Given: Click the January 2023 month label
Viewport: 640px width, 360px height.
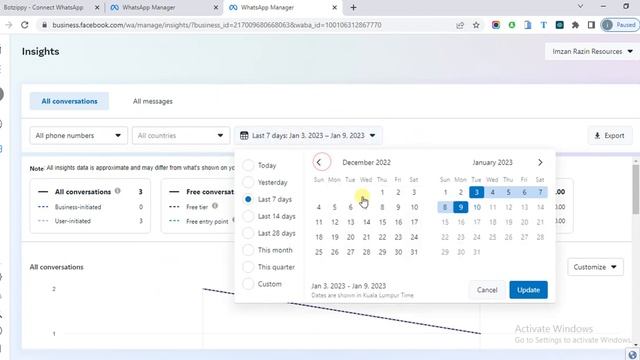Looking at the screenshot, I should pos(492,162).
